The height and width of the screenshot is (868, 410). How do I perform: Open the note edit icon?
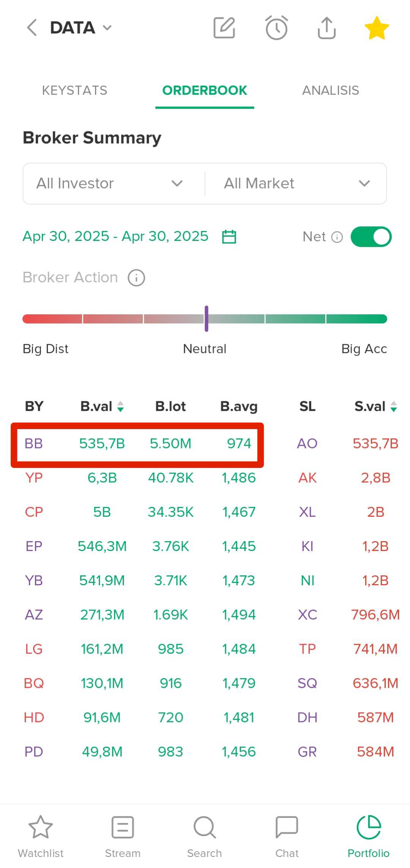(224, 28)
